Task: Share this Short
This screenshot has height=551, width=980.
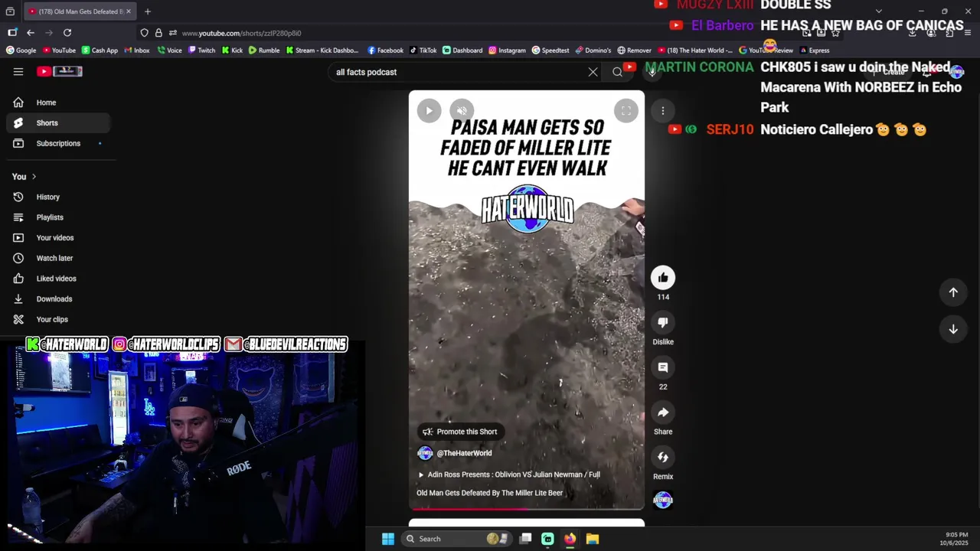Action: click(x=663, y=412)
